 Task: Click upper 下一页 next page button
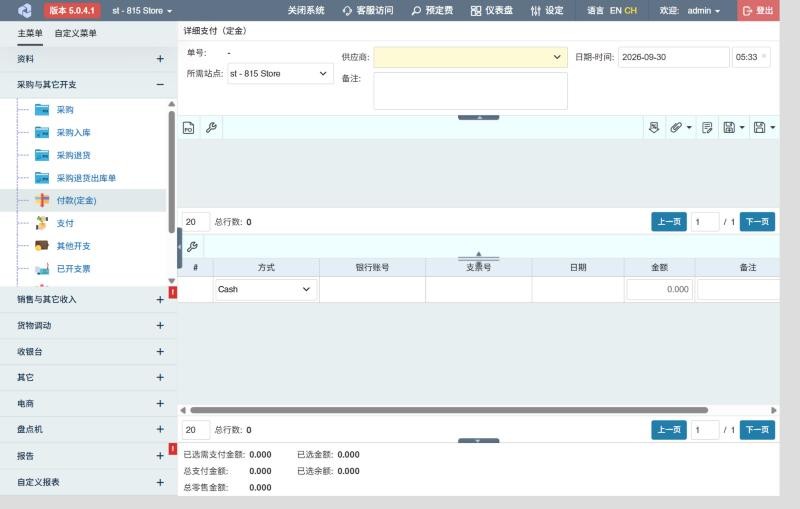[x=757, y=222]
